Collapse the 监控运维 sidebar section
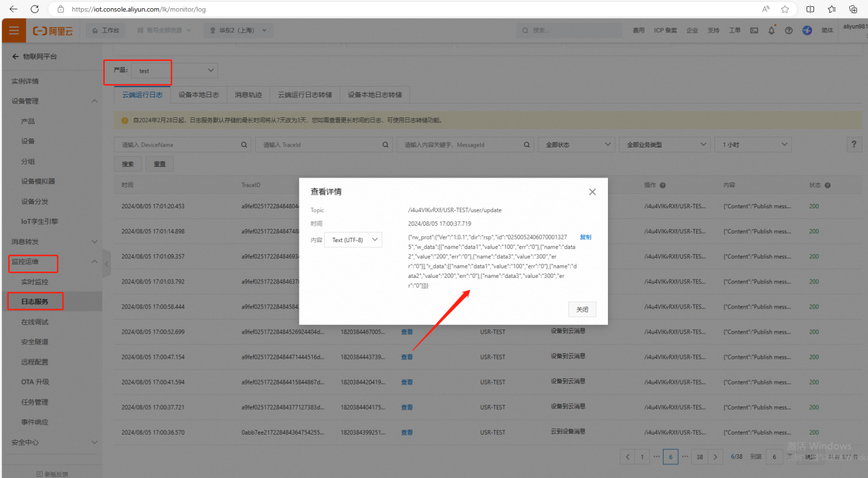Image resolution: width=868 pixels, height=478 pixels. 95,262
